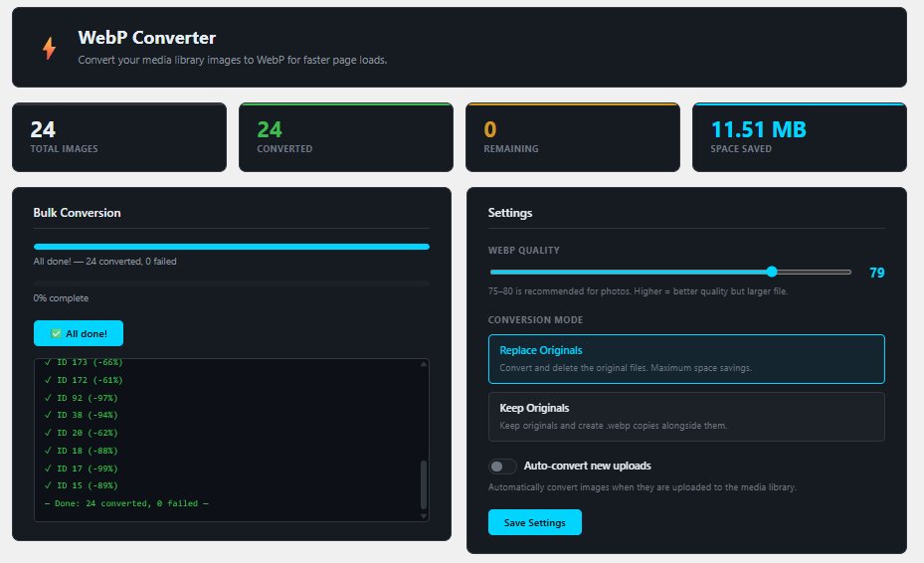The image size is (924, 563).
Task: Click log entry ID 18 (-88%)
Action: [x=82, y=451]
